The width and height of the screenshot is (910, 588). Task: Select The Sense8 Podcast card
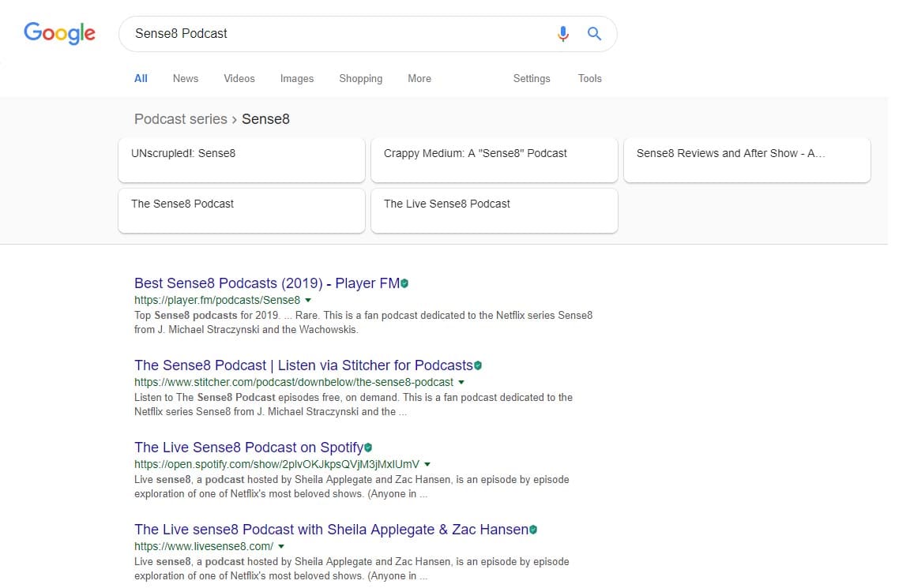pyautogui.click(x=242, y=211)
